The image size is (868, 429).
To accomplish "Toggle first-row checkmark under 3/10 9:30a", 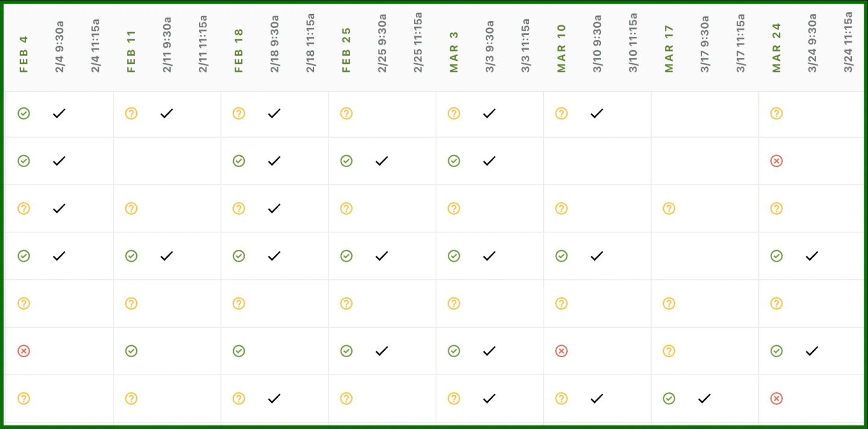I will tap(597, 113).
